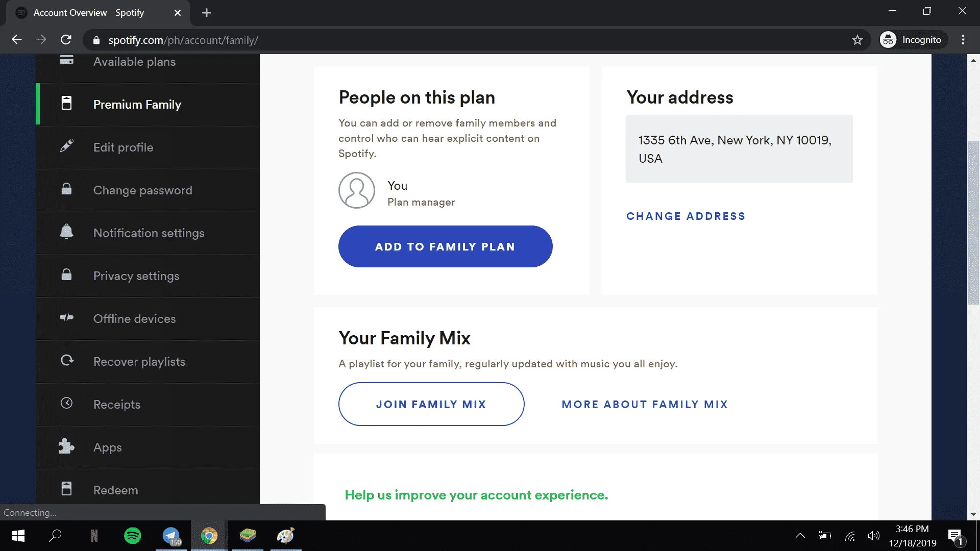Click the Redeem card icon
Viewport: 980px width, 551px height.
pyautogui.click(x=66, y=489)
